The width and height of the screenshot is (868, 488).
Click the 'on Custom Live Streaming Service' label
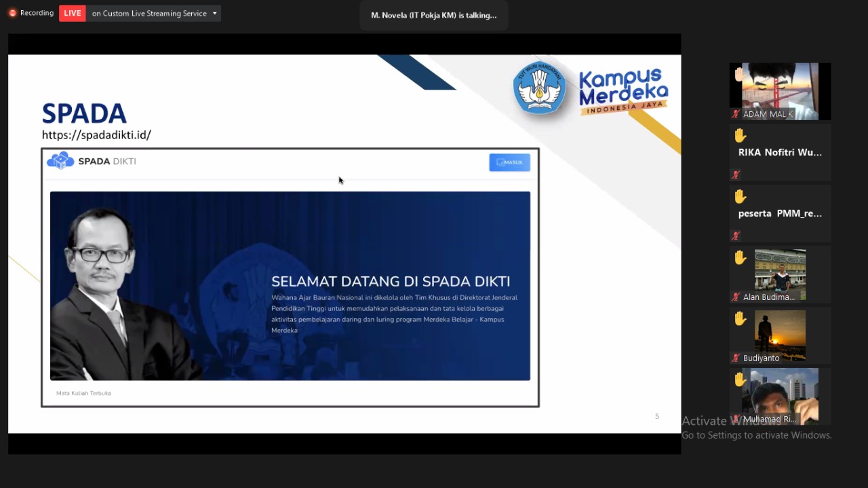[x=149, y=14]
